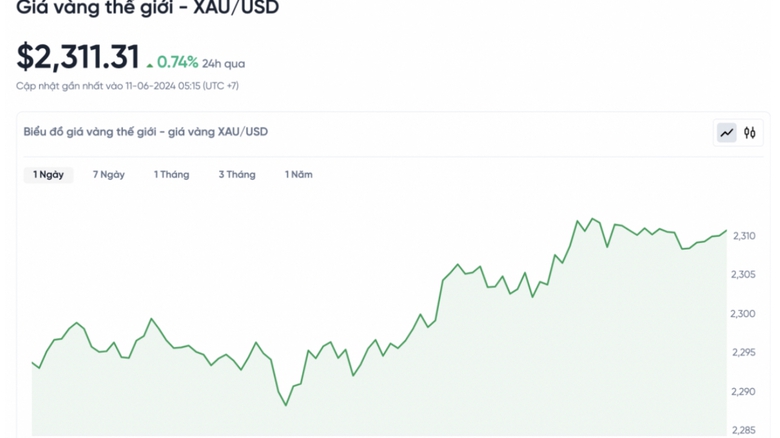Click the 2,300 price axis label
This screenshot has height=438, width=780.
pyautogui.click(x=744, y=314)
